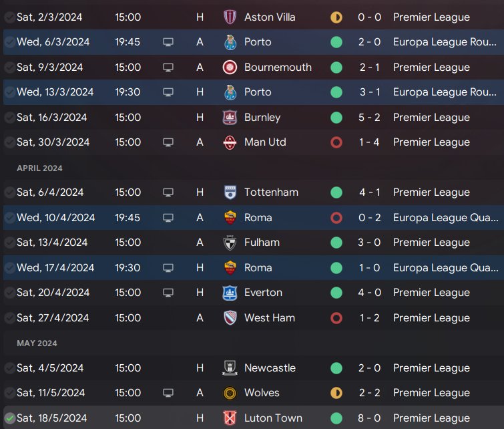The height and width of the screenshot is (429, 504).
Task: Collapse the APRIL 2024 month section
Action: (39, 168)
